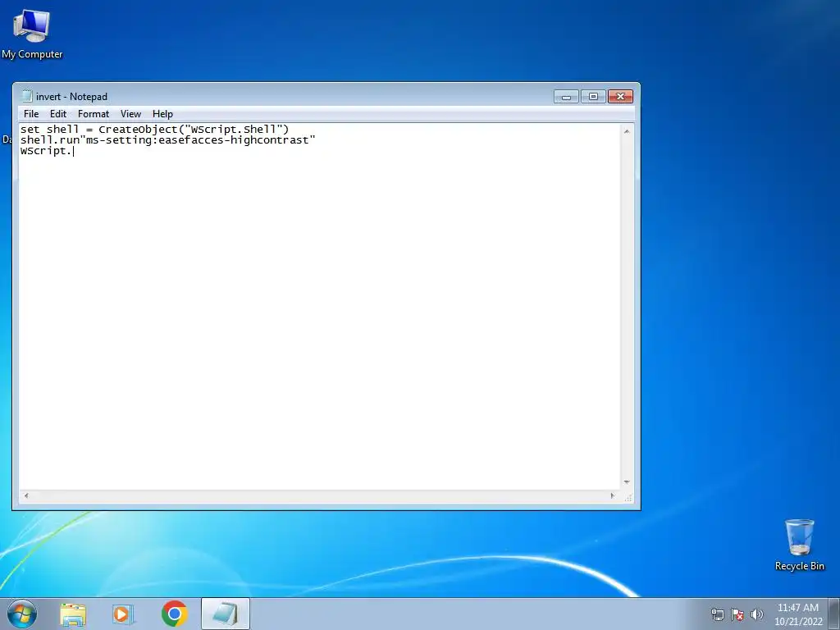840x630 pixels.
Task: Open Windows Explorer from the taskbar
Action: 73,614
